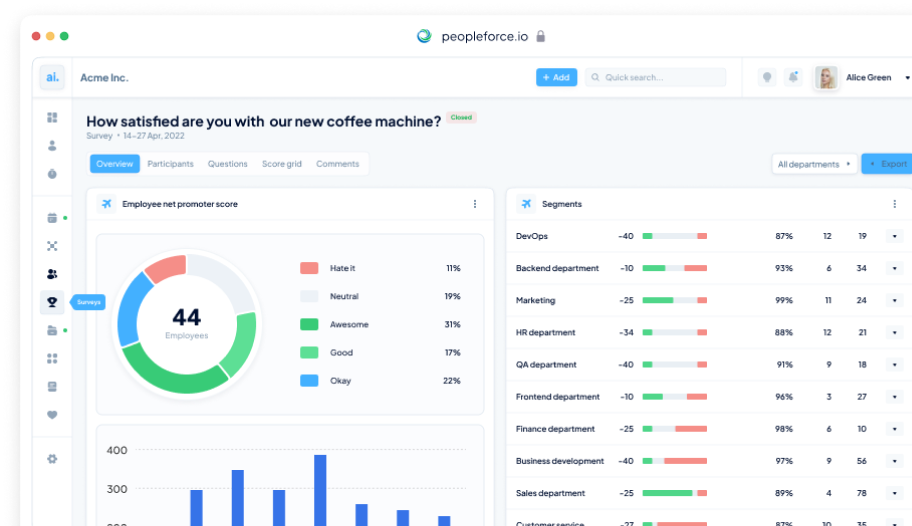This screenshot has height=526, width=912.
Task: Click the DevOps score bar
Action: 675,236
